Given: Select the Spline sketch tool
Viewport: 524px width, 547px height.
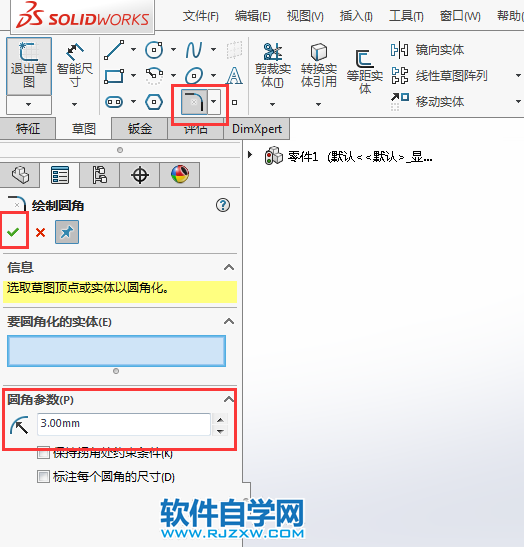Looking at the screenshot, I should point(194,50).
